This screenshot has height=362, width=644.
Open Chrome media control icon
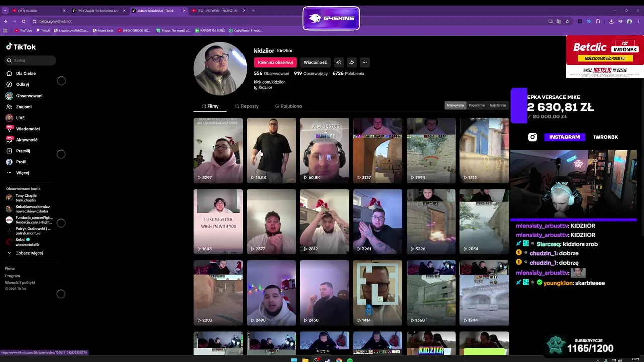click(x=620, y=21)
